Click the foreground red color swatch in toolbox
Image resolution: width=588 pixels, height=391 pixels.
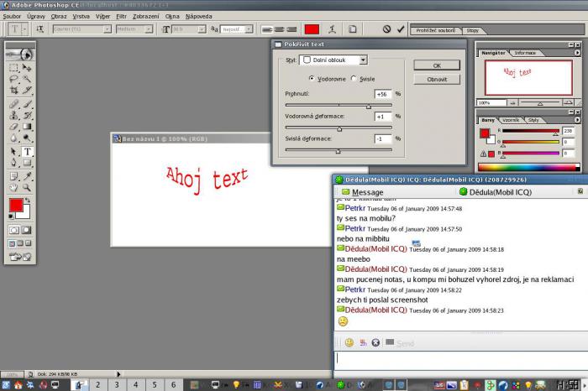click(x=16, y=205)
